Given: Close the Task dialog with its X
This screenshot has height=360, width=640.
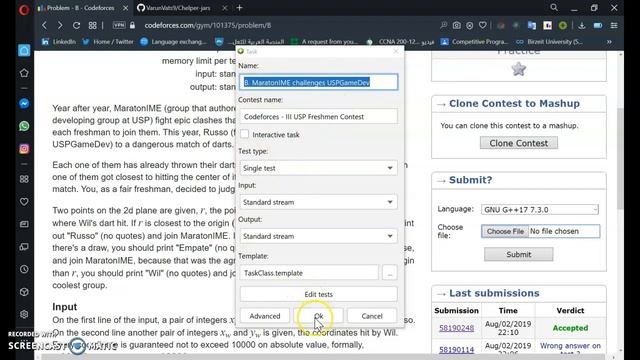Looking at the screenshot, I should coord(396,51).
